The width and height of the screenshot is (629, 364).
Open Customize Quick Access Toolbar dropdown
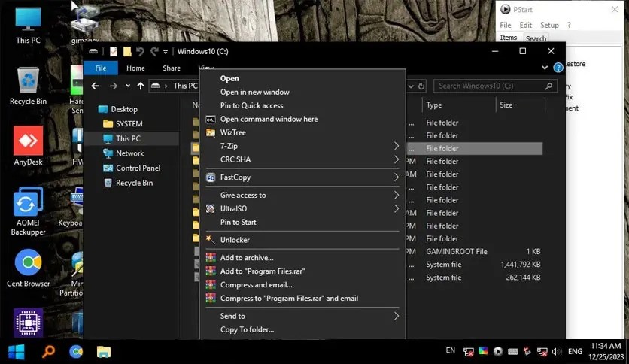tap(166, 52)
